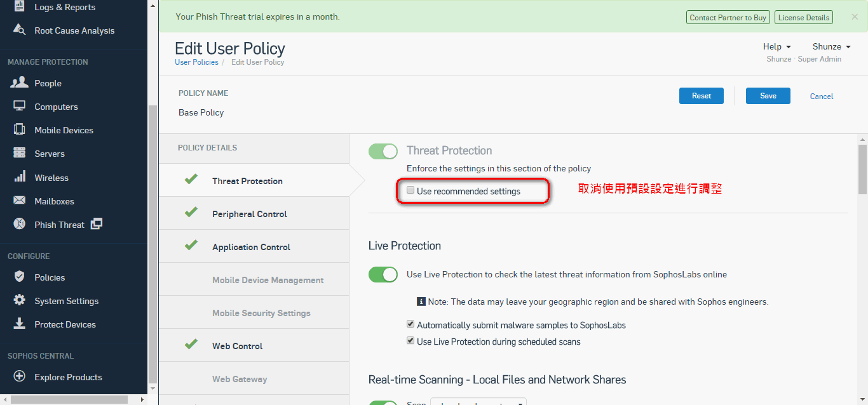Select the Mobile Security Settings tab
Viewport: 868px width, 405px height.
pos(254,312)
